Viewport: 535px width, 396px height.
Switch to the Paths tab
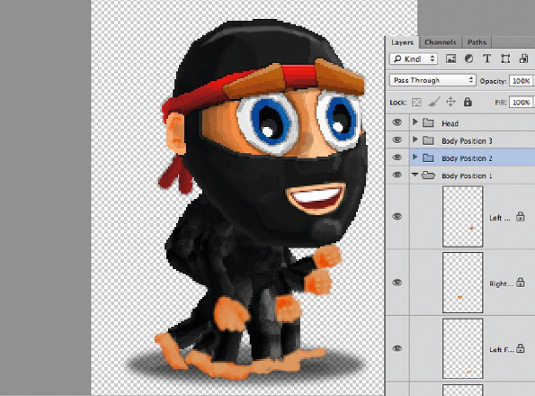477,42
